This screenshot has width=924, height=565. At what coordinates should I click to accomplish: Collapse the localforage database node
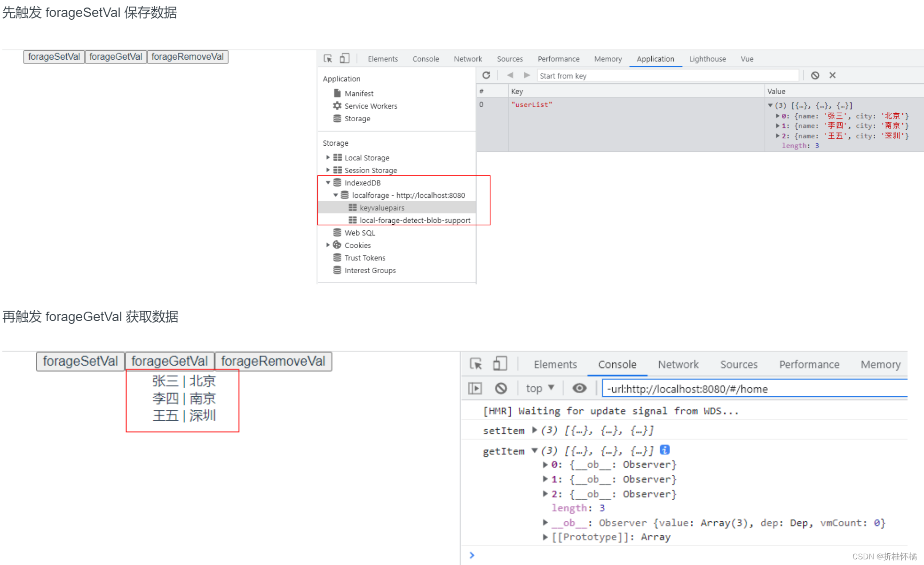coord(335,195)
